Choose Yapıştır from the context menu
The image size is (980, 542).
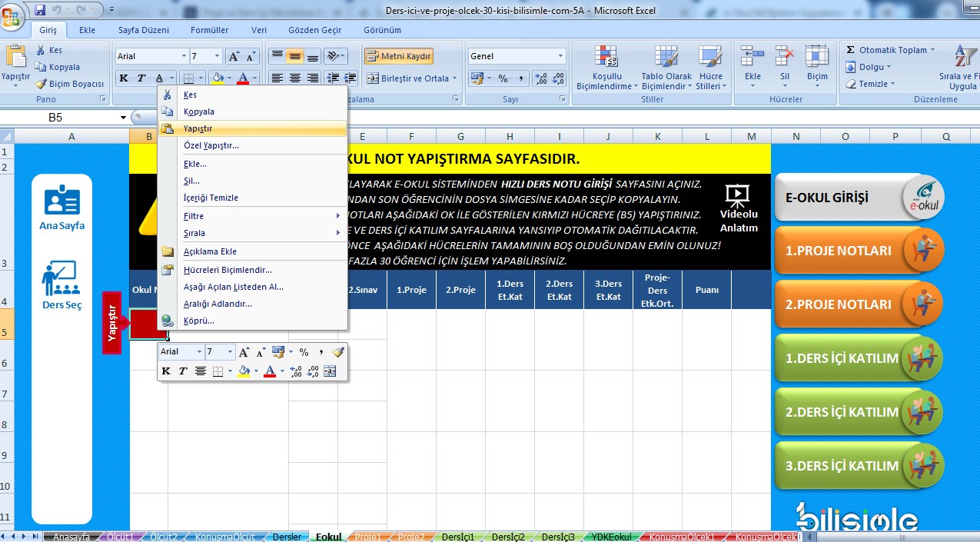[198, 128]
